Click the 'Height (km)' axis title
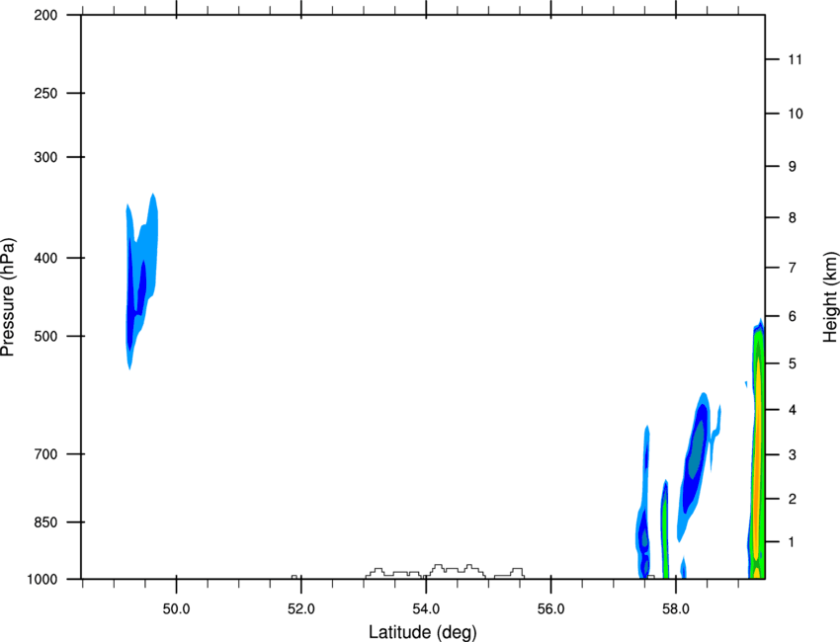The image size is (840, 642). click(x=830, y=297)
